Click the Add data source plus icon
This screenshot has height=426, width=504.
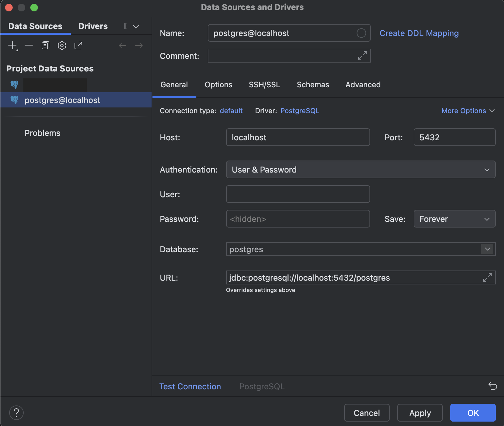point(13,46)
